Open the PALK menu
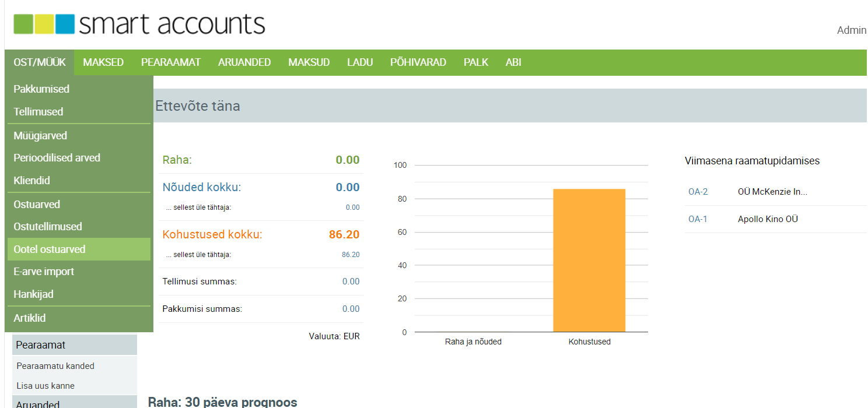Screen dimensions: 868x408 coord(476,62)
